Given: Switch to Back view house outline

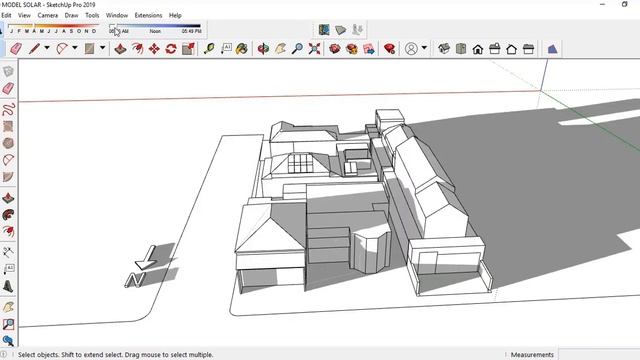Looking at the screenshot, I should (x=511, y=49).
